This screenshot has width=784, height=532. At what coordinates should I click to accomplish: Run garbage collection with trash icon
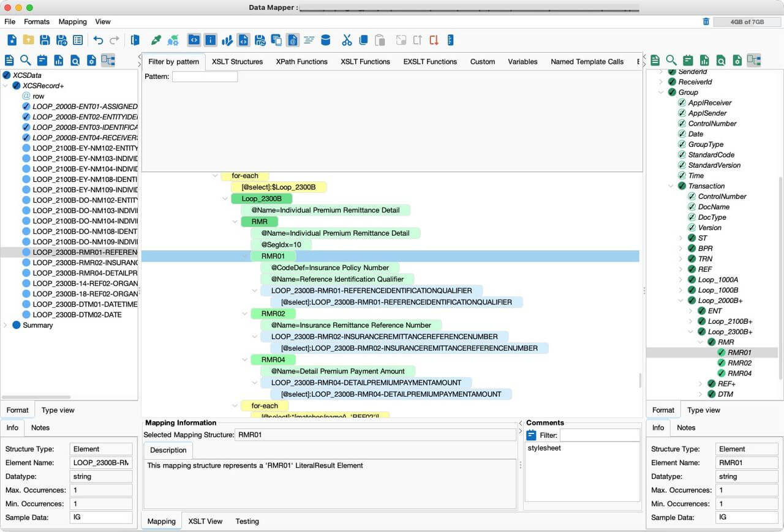pos(706,21)
